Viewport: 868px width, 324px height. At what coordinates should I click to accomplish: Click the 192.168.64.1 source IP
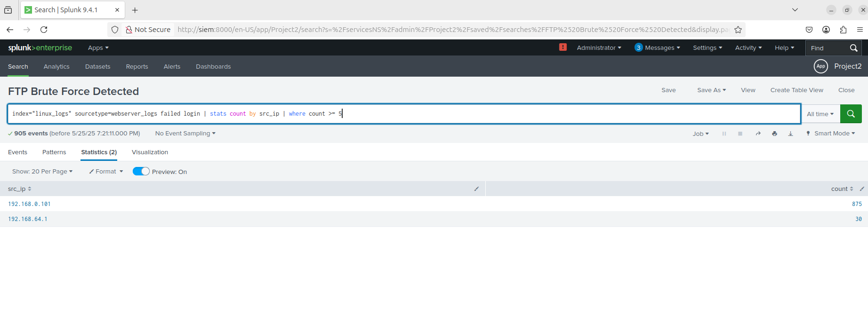[28, 219]
